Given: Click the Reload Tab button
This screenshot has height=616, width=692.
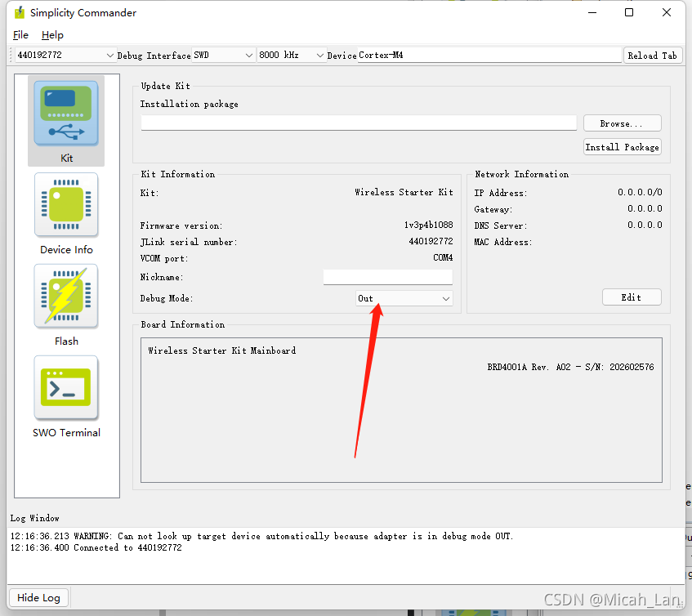Looking at the screenshot, I should (652, 56).
